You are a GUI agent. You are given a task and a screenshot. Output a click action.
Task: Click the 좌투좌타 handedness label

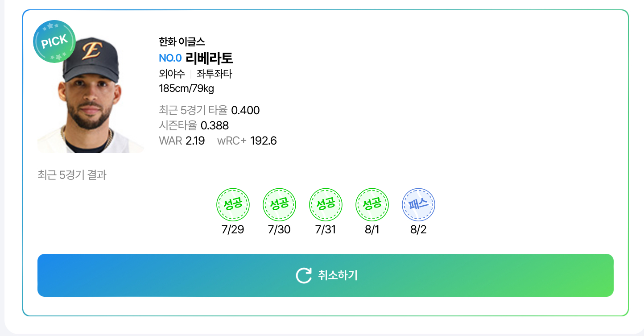pyautogui.click(x=215, y=74)
